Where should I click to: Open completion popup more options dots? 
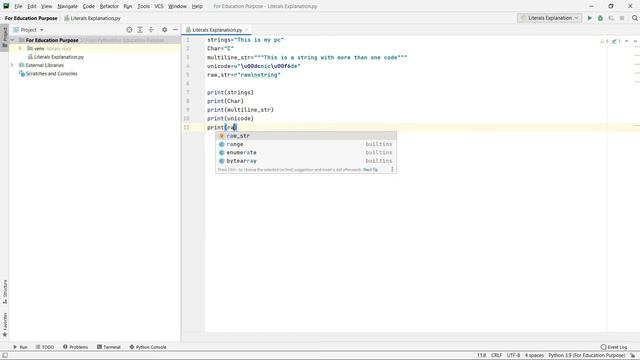[392, 169]
